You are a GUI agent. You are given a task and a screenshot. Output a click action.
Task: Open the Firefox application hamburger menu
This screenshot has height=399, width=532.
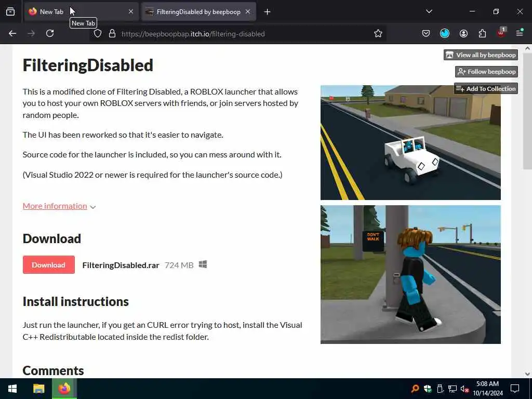click(520, 34)
